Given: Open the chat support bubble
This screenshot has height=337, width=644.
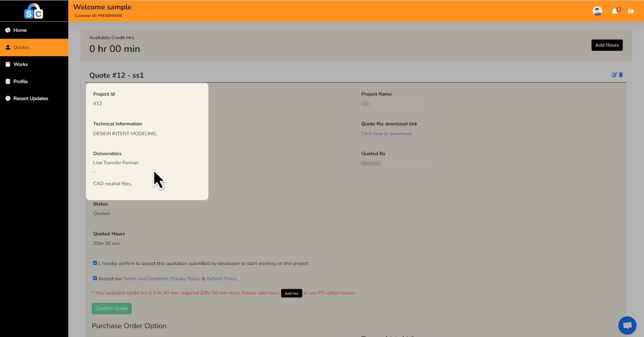Looking at the screenshot, I should point(627,325).
